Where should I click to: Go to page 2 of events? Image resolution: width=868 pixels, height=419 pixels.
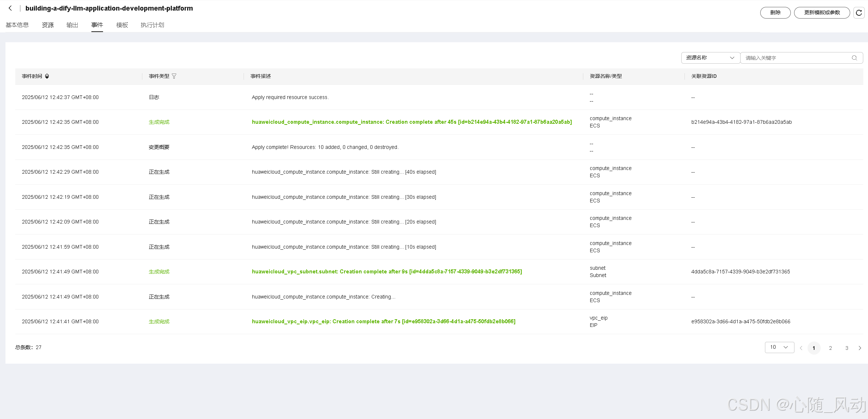pos(830,348)
